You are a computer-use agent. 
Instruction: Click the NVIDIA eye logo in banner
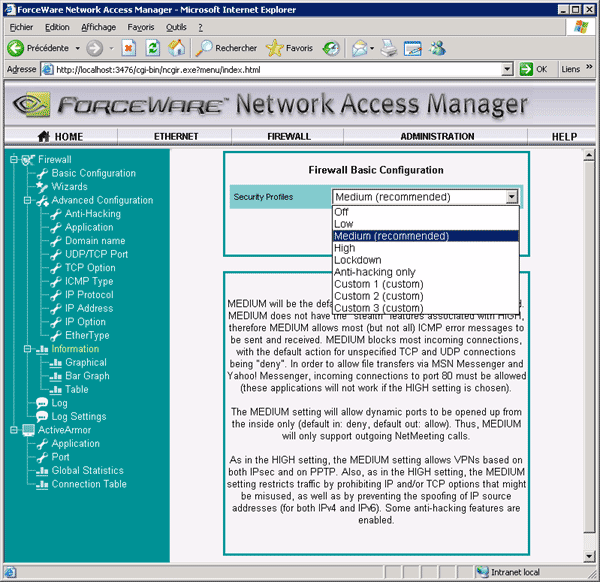(x=32, y=104)
